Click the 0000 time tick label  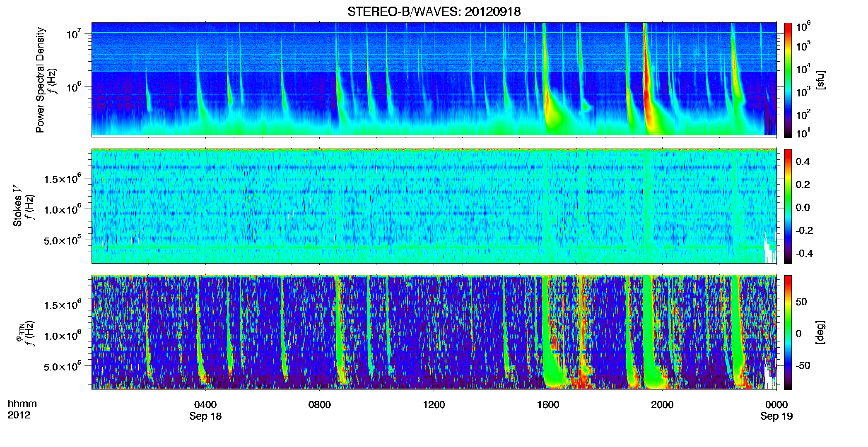pyautogui.click(x=776, y=404)
